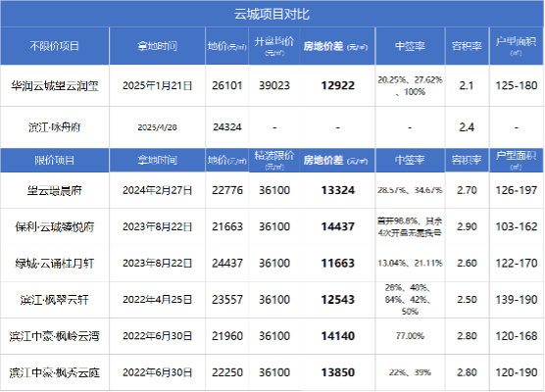The height and width of the screenshot is (392, 545).
Task: Select land price 24437
Action: [x=227, y=263]
